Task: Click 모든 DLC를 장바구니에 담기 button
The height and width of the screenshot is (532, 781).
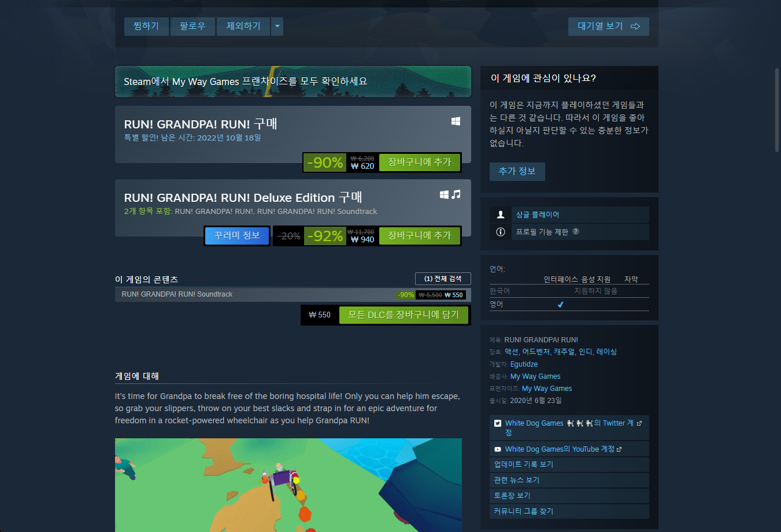Action: pos(404,315)
